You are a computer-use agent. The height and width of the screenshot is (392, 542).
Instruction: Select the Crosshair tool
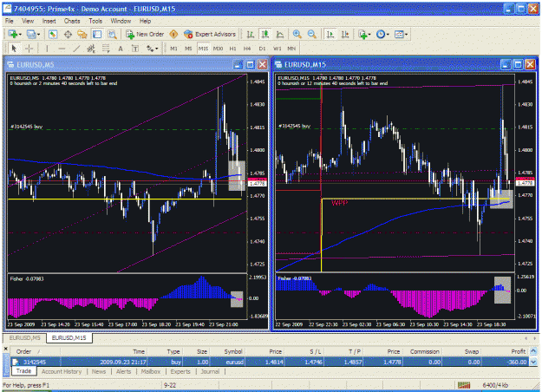pyautogui.click(x=29, y=49)
